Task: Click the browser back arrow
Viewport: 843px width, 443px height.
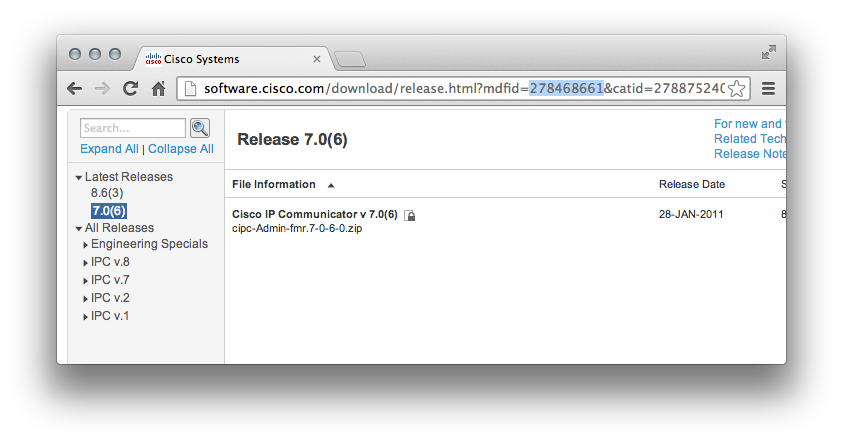Action: tap(75, 88)
